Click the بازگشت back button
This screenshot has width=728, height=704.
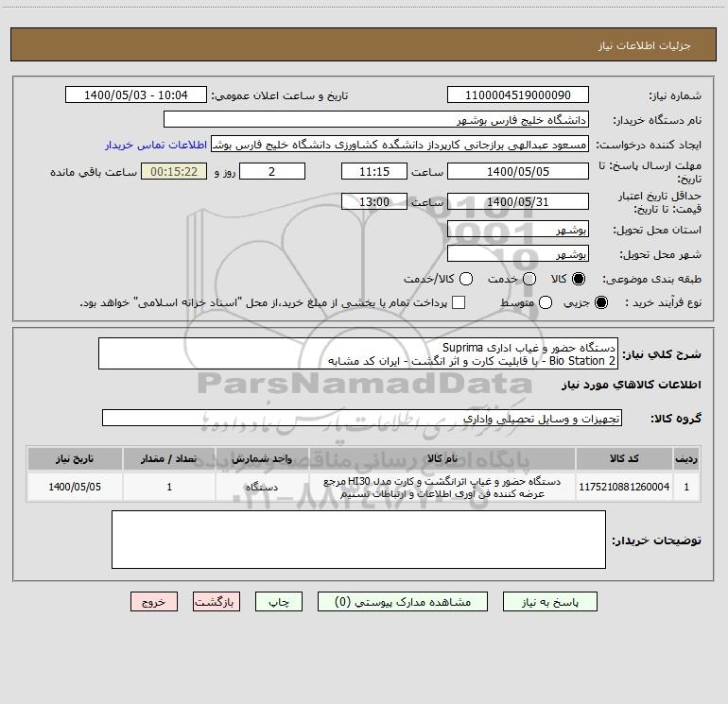coord(217,602)
